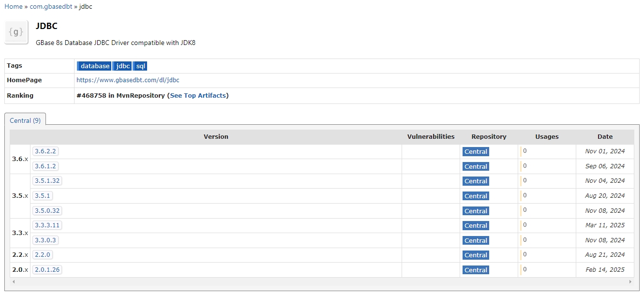This screenshot has width=644, height=295.
Task: Click the Usages column header
Action: click(x=547, y=137)
